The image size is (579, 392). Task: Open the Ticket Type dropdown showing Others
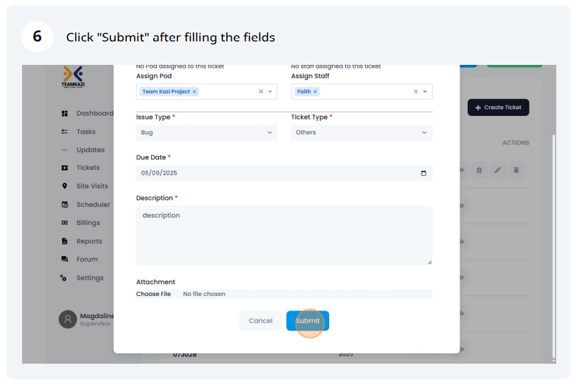tap(362, 133)
